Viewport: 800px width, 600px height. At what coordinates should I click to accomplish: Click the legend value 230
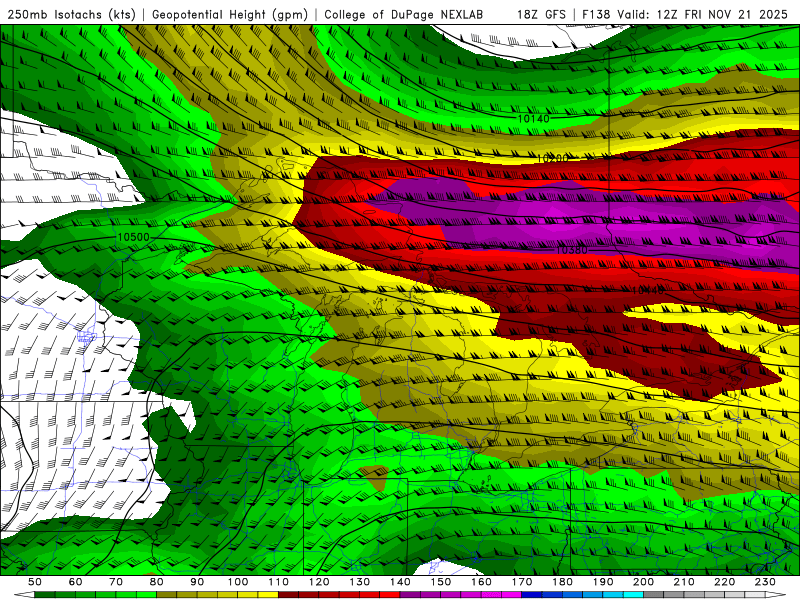click(765, 582)
